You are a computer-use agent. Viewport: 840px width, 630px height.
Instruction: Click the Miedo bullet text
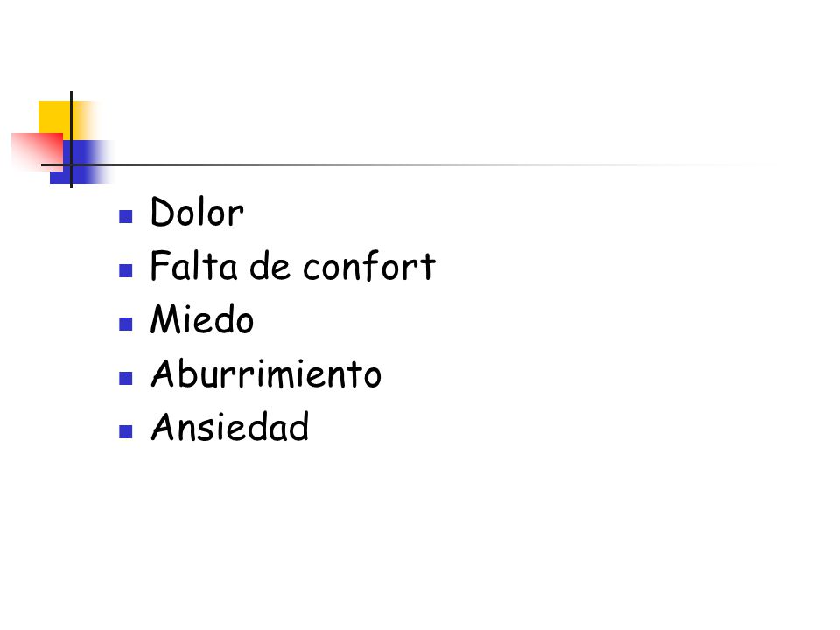coord(202,319)
